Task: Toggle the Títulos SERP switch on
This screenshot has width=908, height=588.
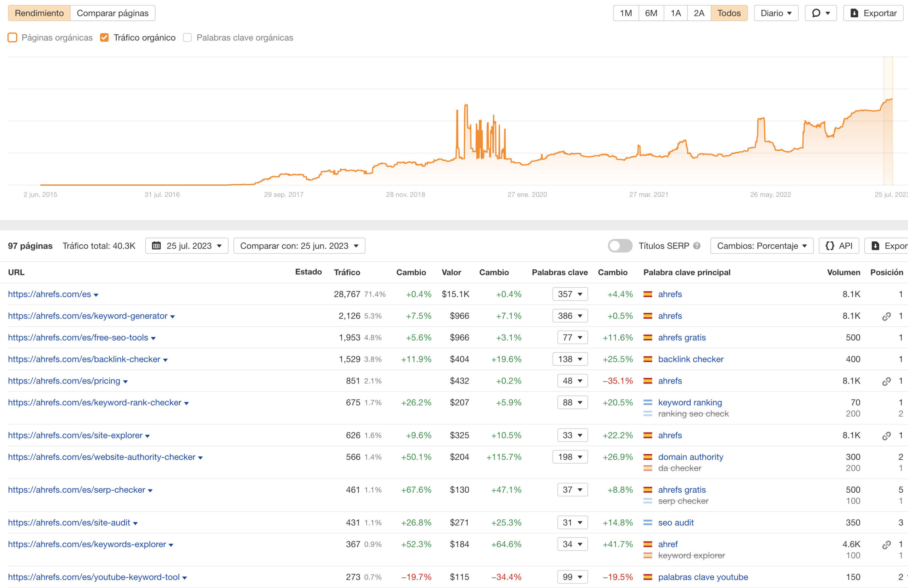Action: pos(619,246)
